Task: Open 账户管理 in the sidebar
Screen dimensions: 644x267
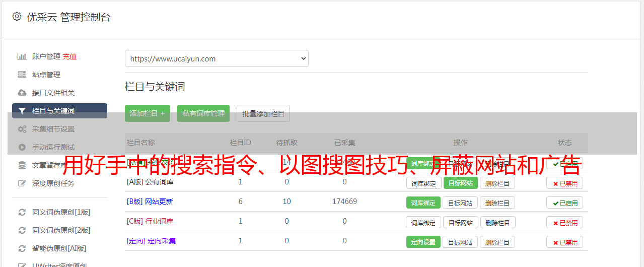Action: (x=46, y=56)
